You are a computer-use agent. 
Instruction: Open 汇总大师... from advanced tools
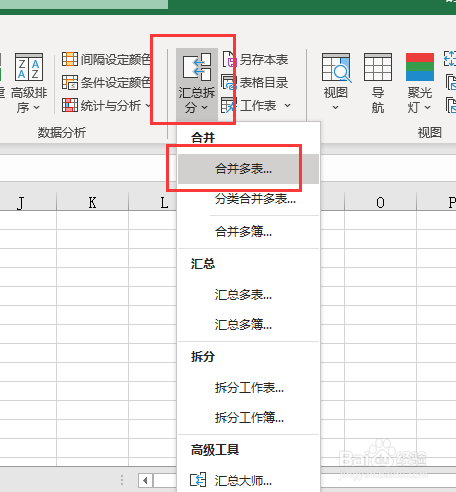pos(248,480)
